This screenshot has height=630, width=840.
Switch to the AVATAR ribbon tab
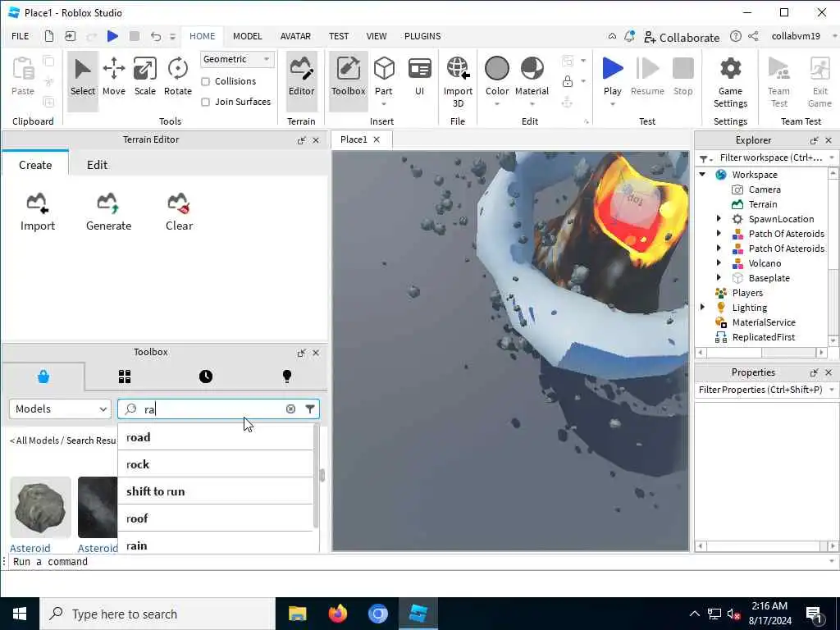pos(295,36)
